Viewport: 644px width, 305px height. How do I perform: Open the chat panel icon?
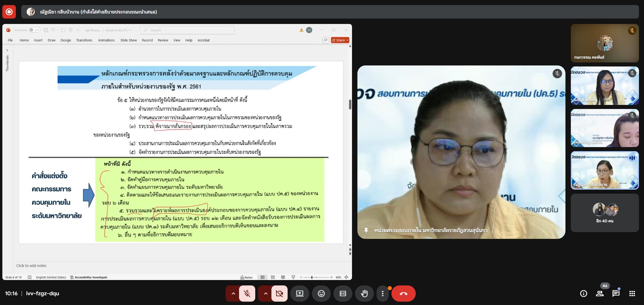616,294
